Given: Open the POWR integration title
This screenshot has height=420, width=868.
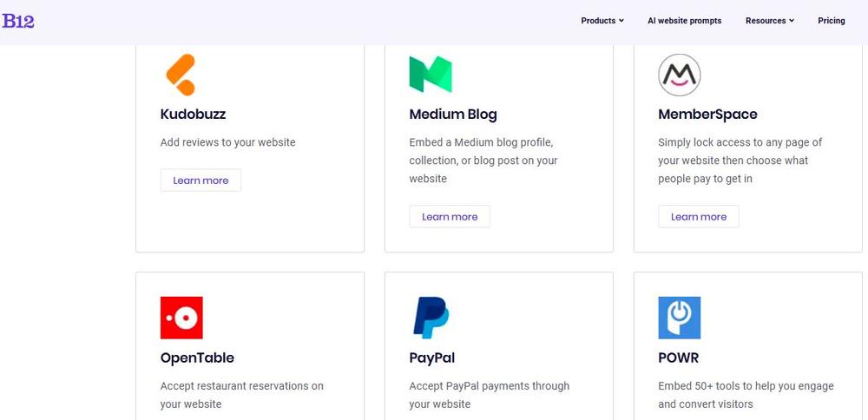Looking at the screenshot, I should (x=678, y=358).
